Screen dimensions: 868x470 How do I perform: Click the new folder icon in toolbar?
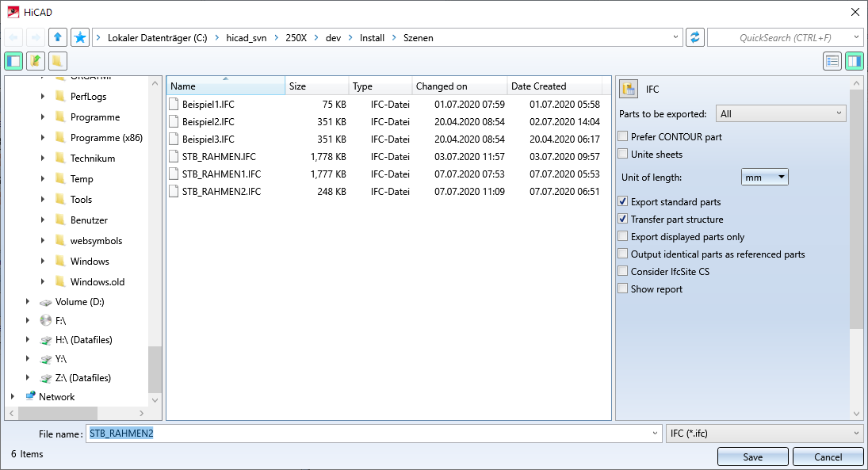tap(57, 61)
